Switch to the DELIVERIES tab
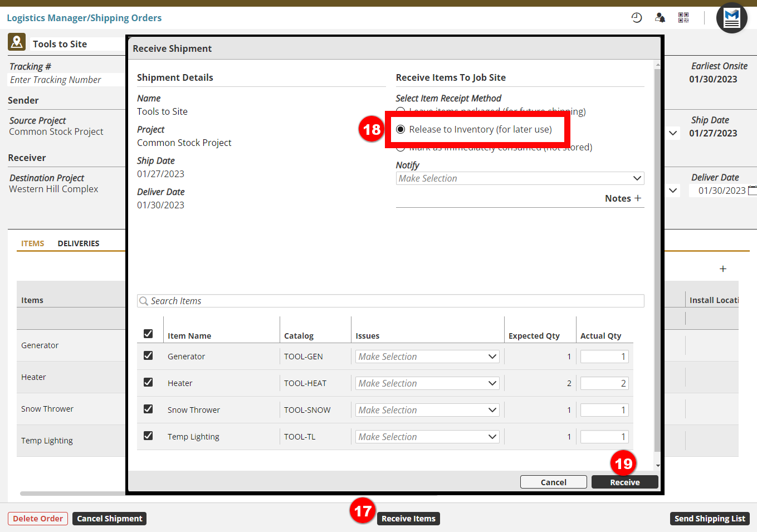This screenshot has width=757, height=532. pyautogui.click(x=79, y=243)
